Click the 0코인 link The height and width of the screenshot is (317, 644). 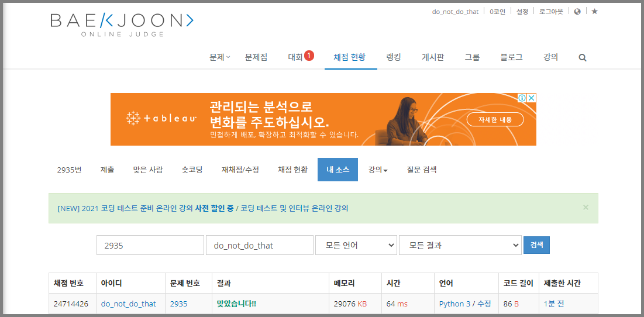click(x=497, y=12)
